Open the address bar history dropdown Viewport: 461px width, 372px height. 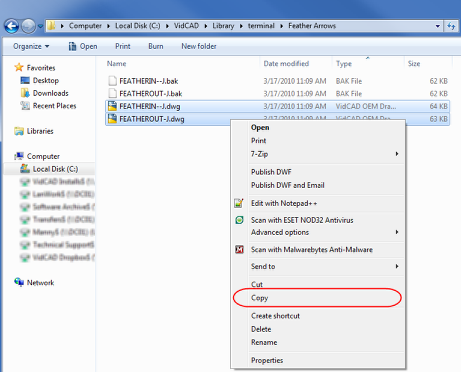438,26
